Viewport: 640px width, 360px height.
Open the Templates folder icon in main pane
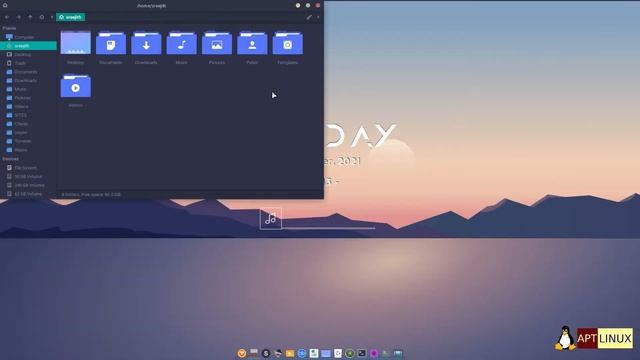coord(288,43)
